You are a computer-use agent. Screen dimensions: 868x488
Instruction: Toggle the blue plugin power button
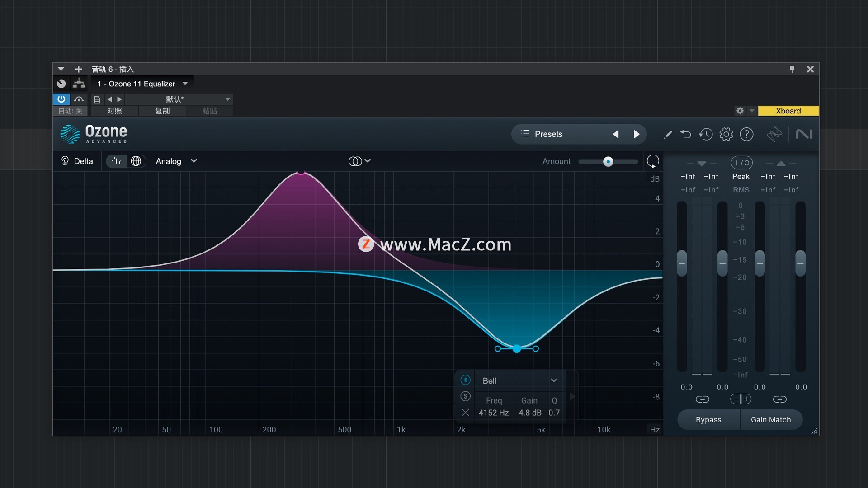tap(61, 99)
